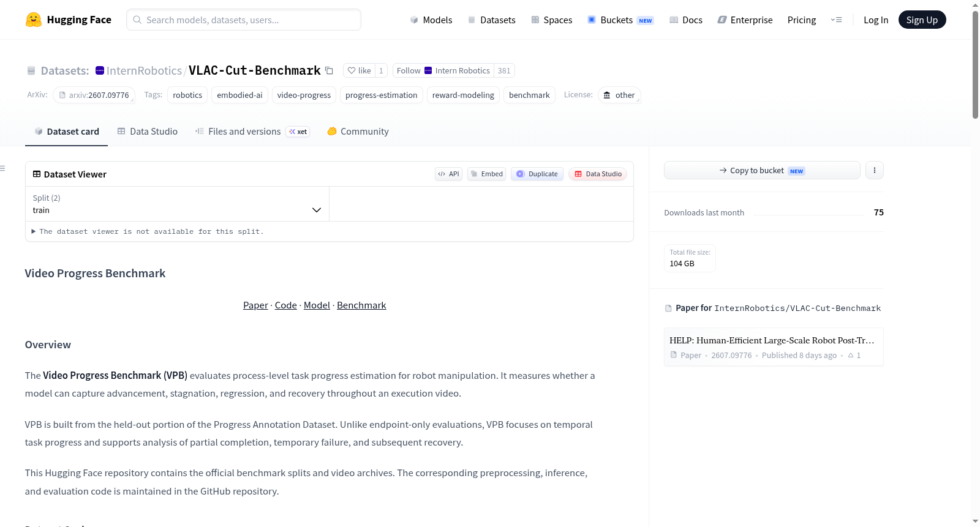Select the benchmark tag
This screenshot has height=527, width=980.
tap(529, 95)
